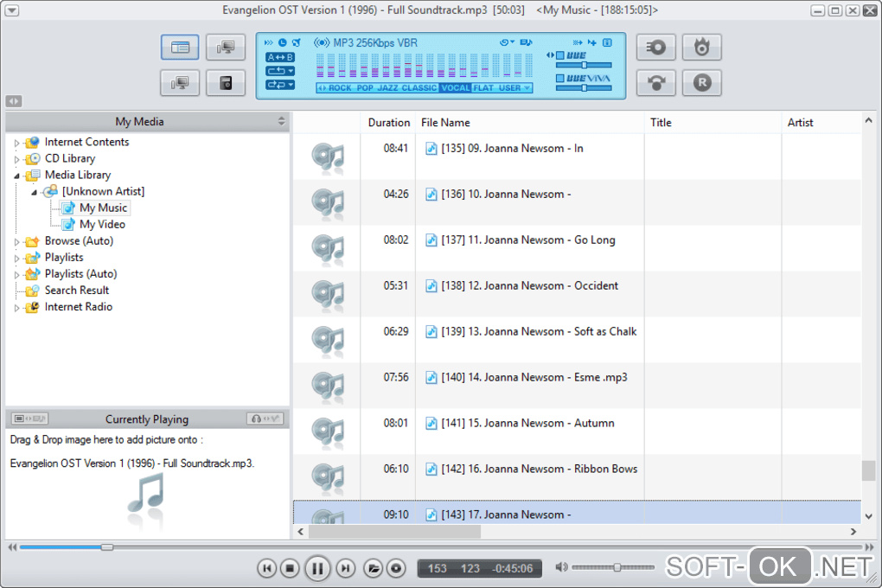
Task: Sort the list by Artist column
Action: (x=821, y=123)
